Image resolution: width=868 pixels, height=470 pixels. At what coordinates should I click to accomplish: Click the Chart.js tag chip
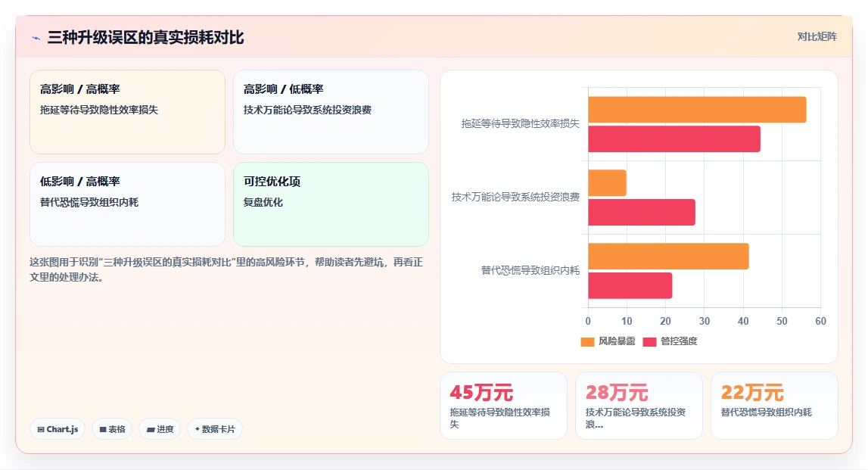pos(58,429)
